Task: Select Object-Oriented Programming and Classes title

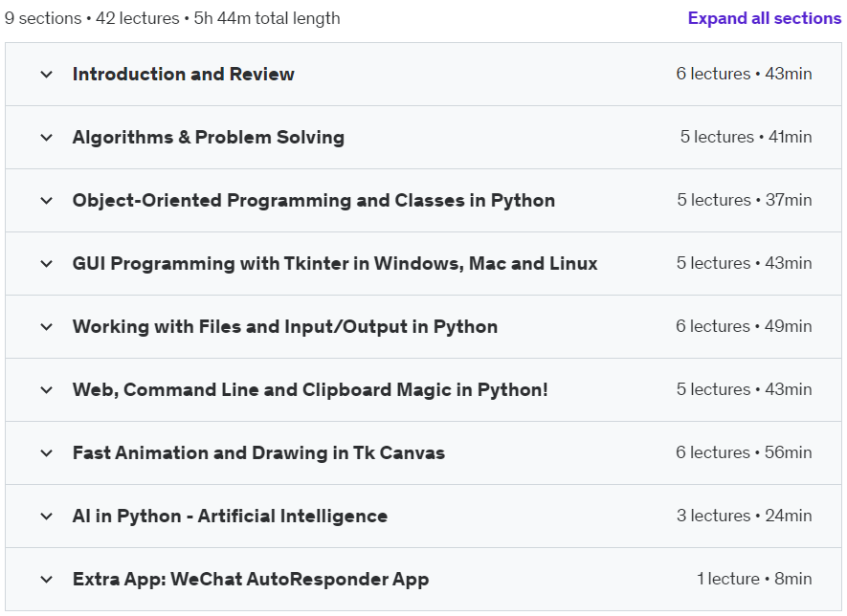Action: 314,200
